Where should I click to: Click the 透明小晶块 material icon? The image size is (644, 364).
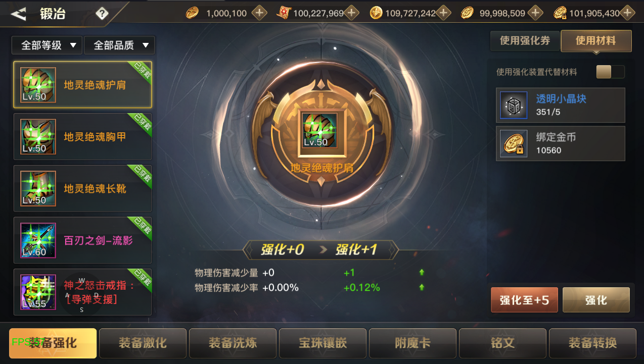pos(514,105)
